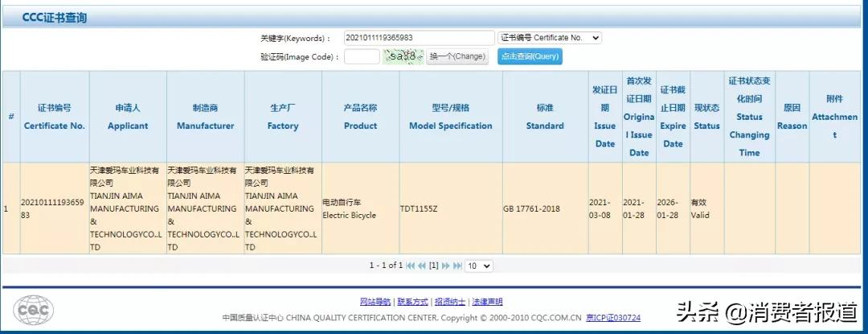
Task: Click the 点击查询(Query) button
Action: (530, 56)
